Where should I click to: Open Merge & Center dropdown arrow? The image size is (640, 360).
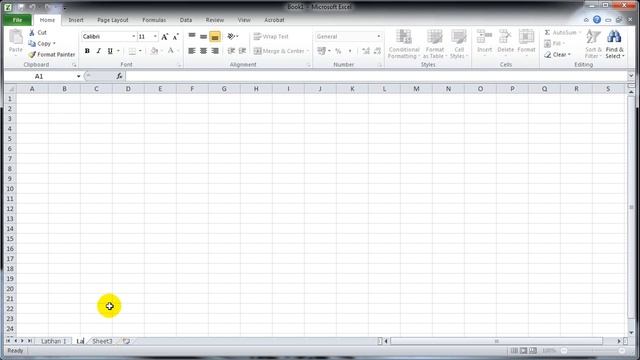tap(308, 51)
